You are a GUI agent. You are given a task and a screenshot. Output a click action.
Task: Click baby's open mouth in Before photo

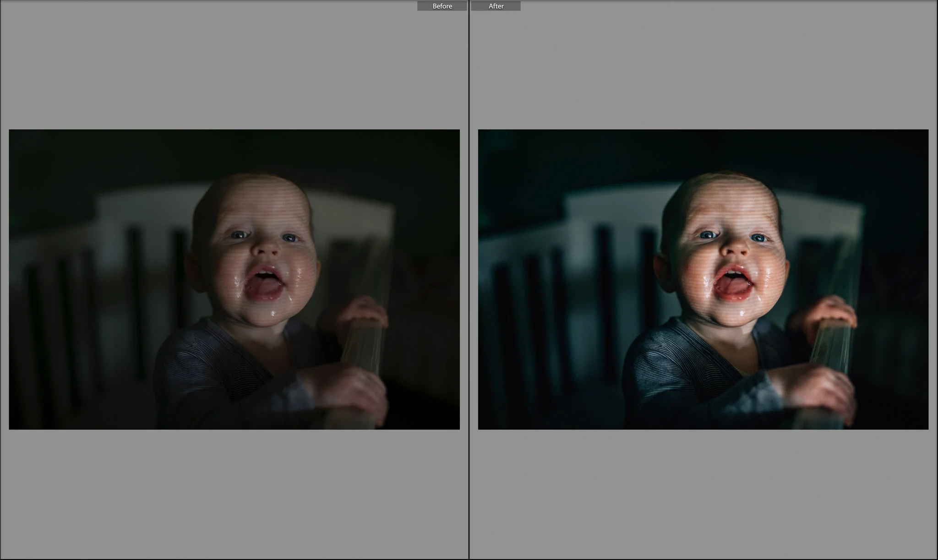(264, 283)
